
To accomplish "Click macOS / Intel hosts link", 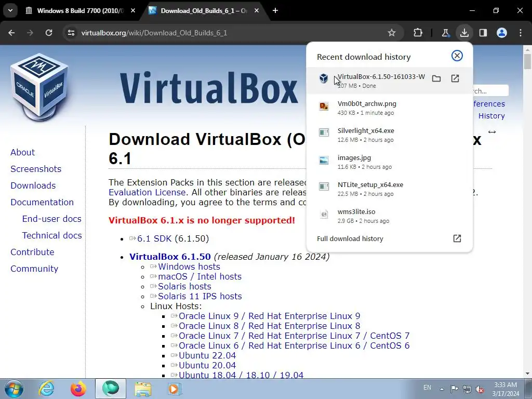I will coord(200,276).
